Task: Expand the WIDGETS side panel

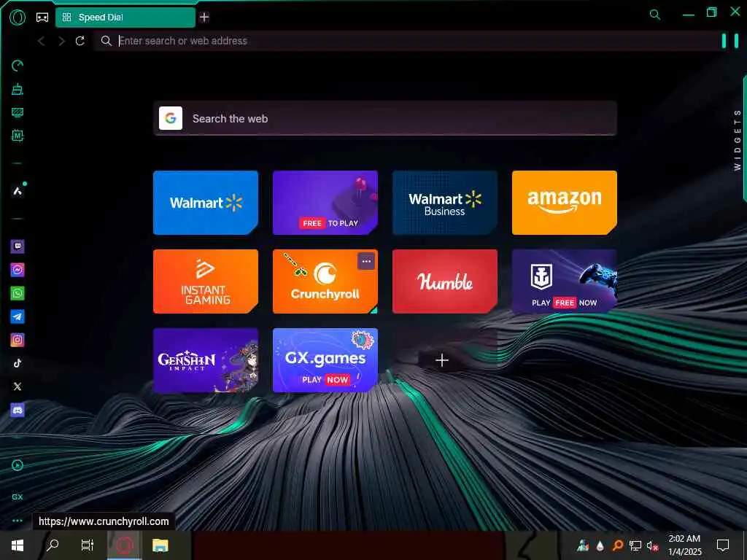Action: (738, 139)
